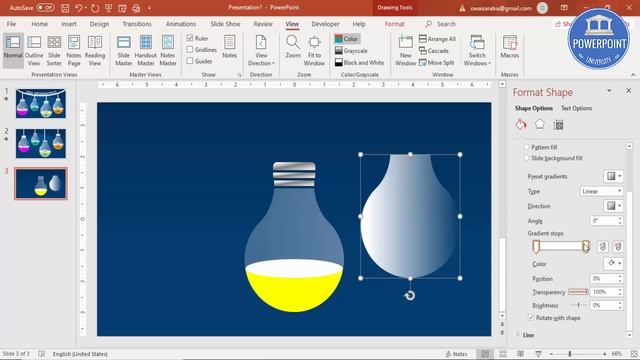Screen dimensions: 640x360
Task: Click the Transparency slider
Action: (578, 292)
